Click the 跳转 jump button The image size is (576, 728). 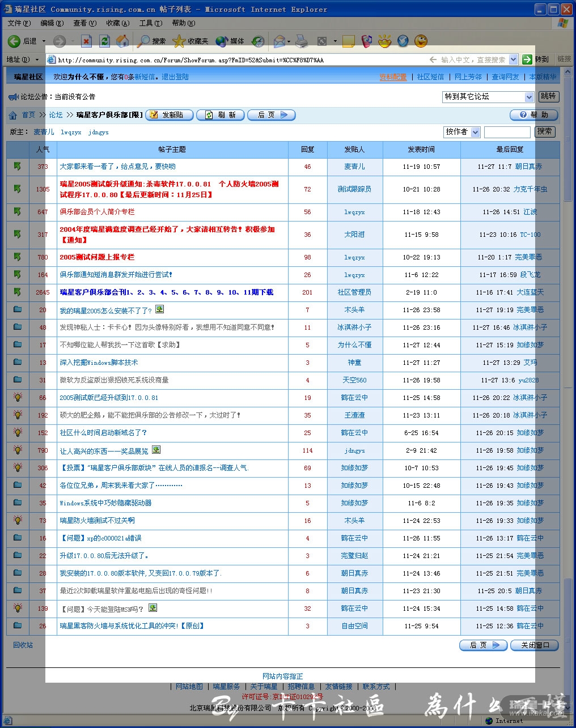pos(548,97)
